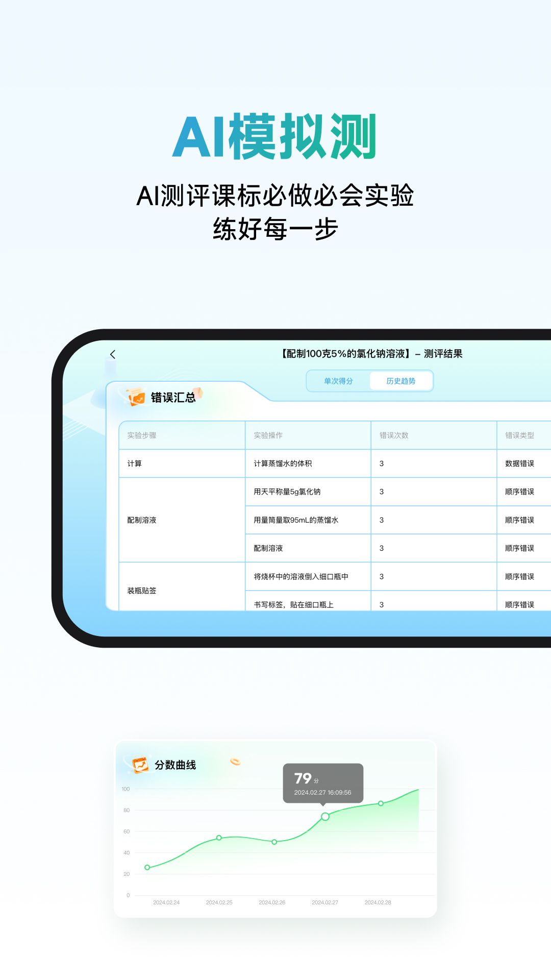Click the 分数曲线 section title
The width and height of the screenshot is (551, 980).
(x=176, y=765)
